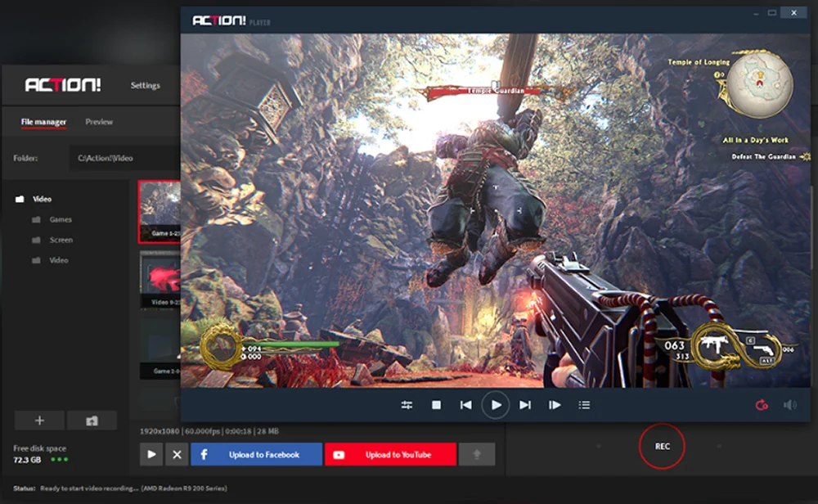Switch to File manager tab
This screenshot has height=504, width=818.
pyautogui.click(x=44, y=122)
